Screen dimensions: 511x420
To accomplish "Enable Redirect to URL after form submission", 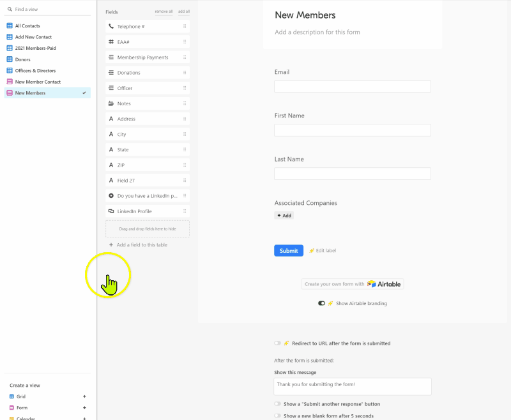I will click(277, 343).
